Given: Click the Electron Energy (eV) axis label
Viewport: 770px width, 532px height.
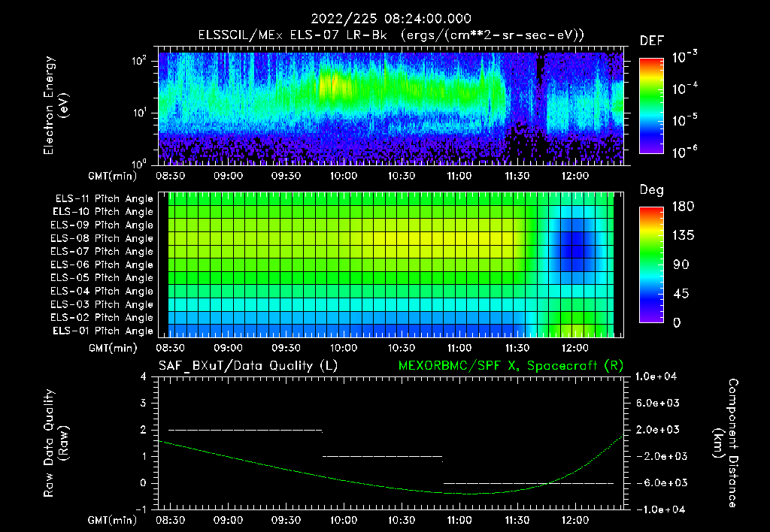Looking at the screenshot, I should click(x=56, y=105).
